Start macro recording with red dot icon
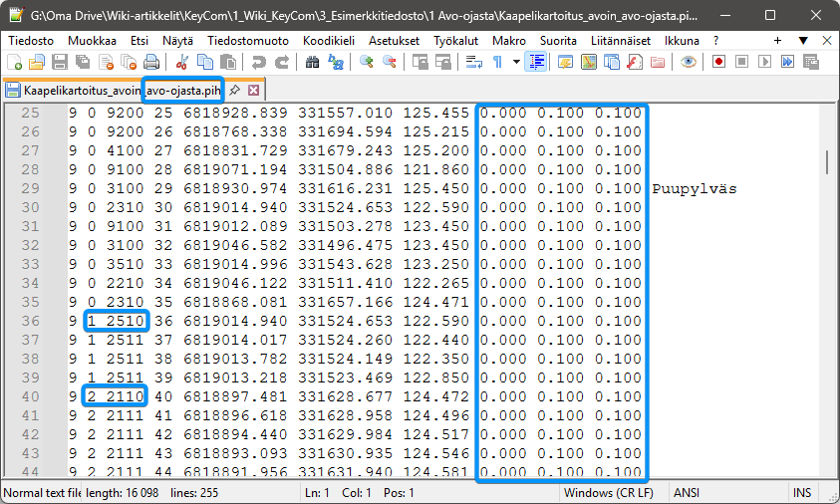 pyautogui.click(x=718, y=62)
